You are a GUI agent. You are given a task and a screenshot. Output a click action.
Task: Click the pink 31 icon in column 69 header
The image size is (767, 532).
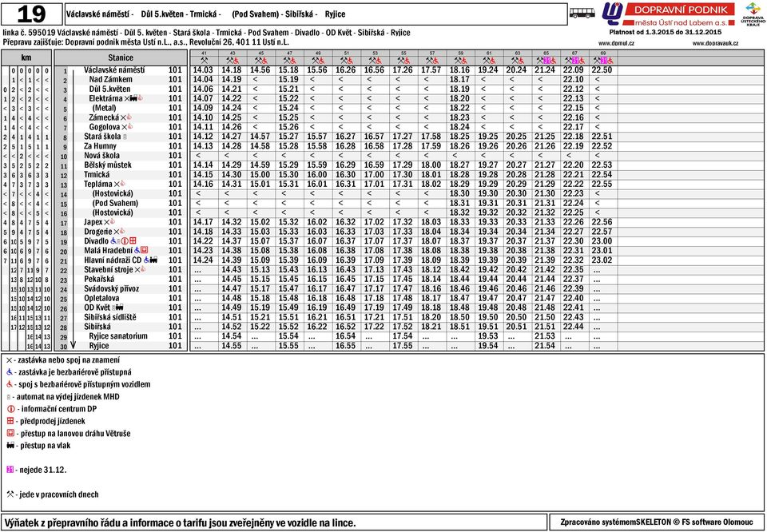coord(604,61)
